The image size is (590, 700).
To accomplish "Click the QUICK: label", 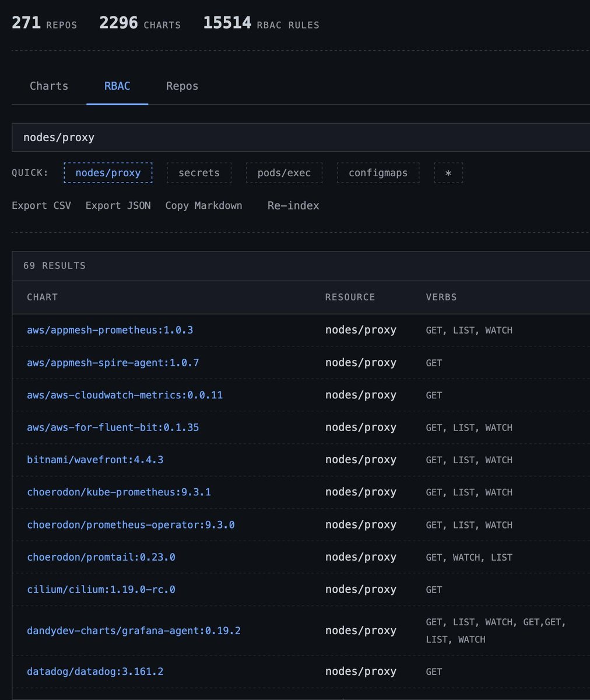I will (x=30, y=173).
